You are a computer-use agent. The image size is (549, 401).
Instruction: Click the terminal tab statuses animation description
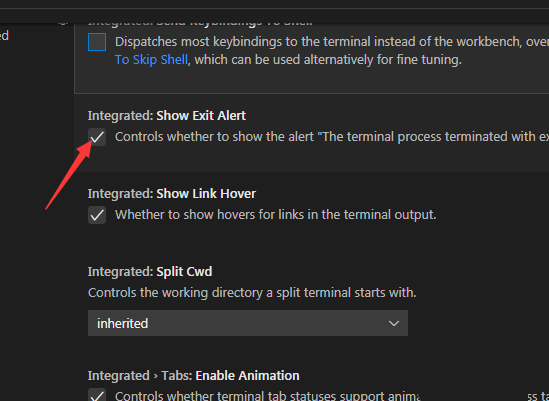tap(332, 396)
